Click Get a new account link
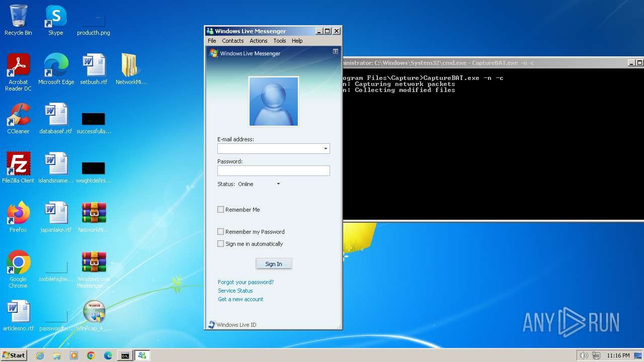 (x=240, y=299)
